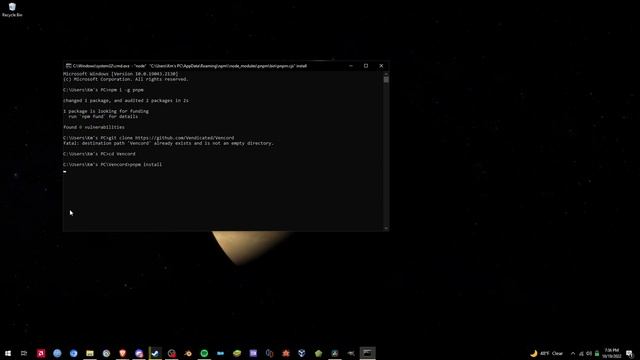Open the red-orange star taskbar icon
640x360 pixels.
tap(286, 353)
